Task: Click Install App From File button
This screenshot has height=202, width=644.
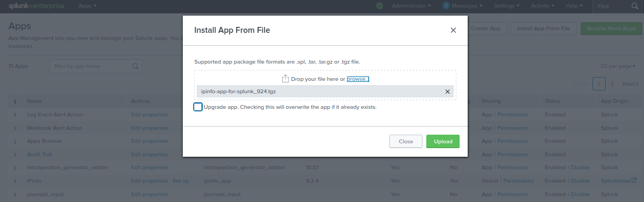Action: [x=543, y=29]
